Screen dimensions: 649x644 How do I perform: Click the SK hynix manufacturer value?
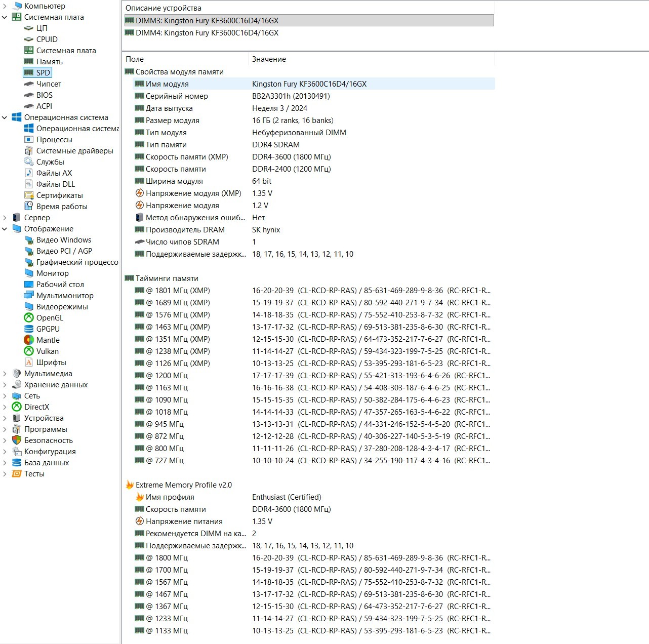[266, 229]
